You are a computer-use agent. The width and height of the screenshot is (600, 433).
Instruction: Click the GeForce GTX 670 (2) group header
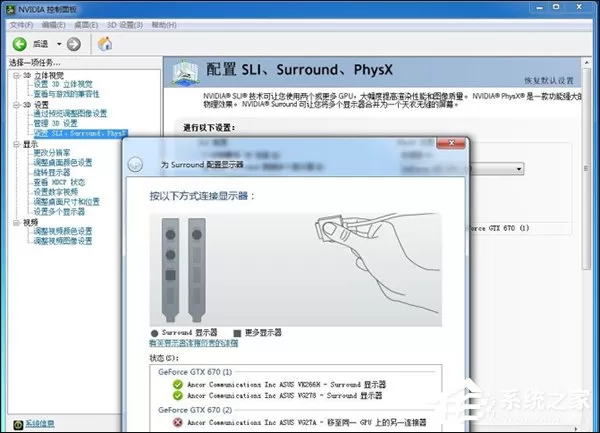[x=195, y=410]
